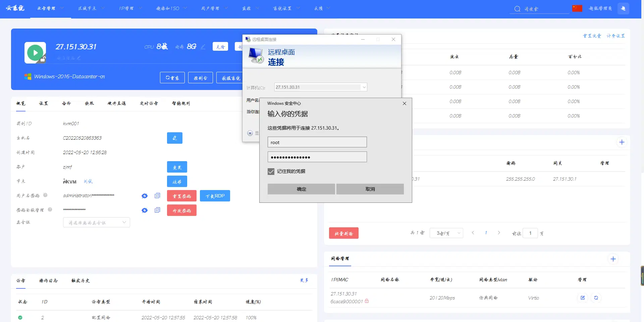Reveal the administrator password with eye icon
This screenshot has width=644, height=322.
click(145, 196)
